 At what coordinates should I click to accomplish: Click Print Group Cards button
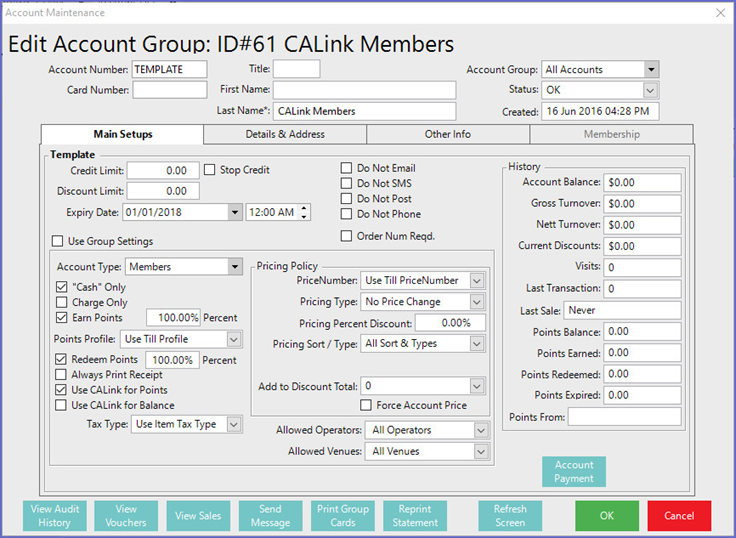[343, 515]
